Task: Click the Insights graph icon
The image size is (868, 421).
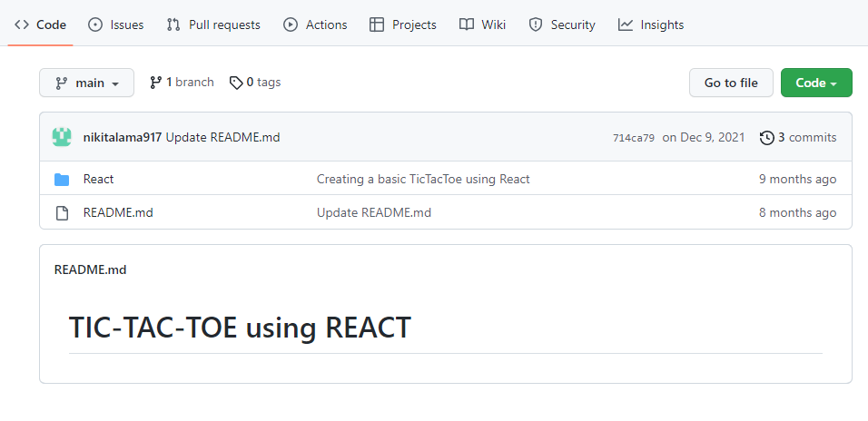Action: click(626, 25)
